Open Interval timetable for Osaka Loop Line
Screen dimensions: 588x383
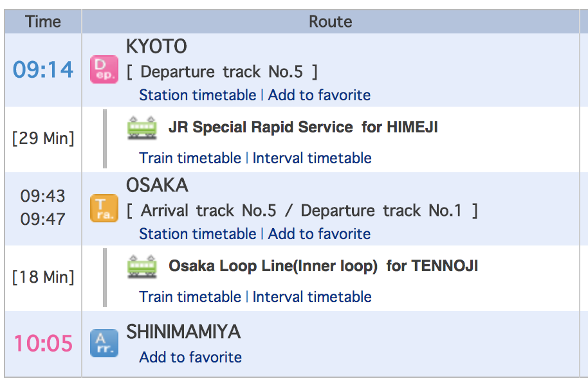click(312, 297)
